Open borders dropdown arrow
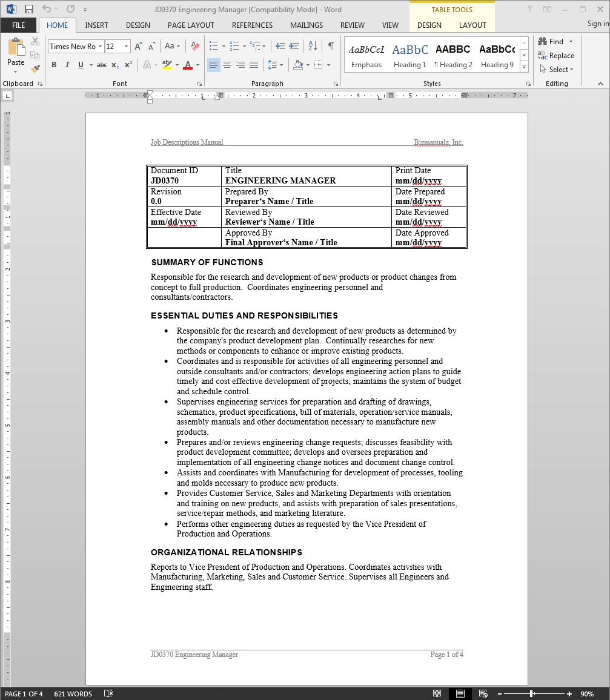The height and width of the screenshot is (700, 610). coord(329,65)
